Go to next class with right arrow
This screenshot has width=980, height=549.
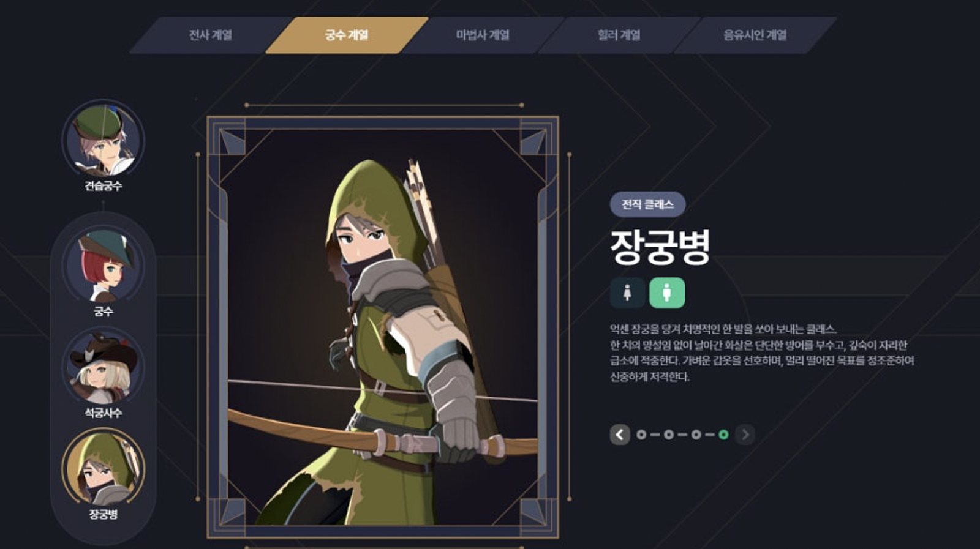point(745,435)
